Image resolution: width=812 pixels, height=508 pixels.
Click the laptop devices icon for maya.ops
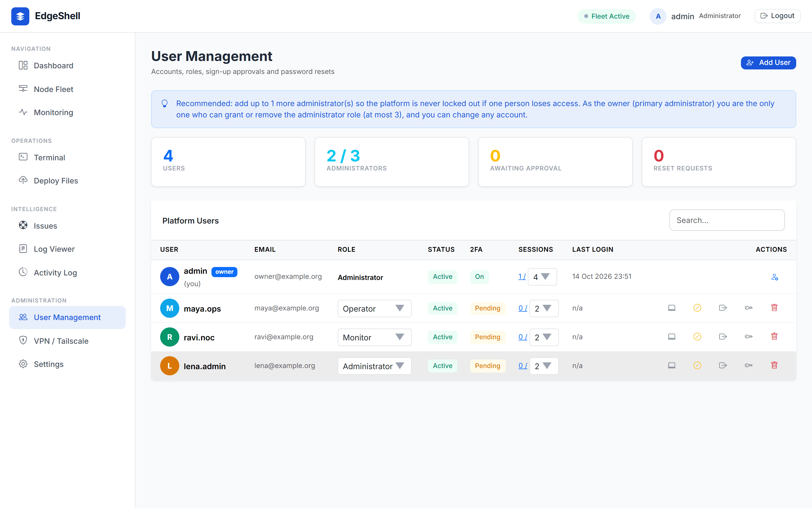click(x=671, y=308)
